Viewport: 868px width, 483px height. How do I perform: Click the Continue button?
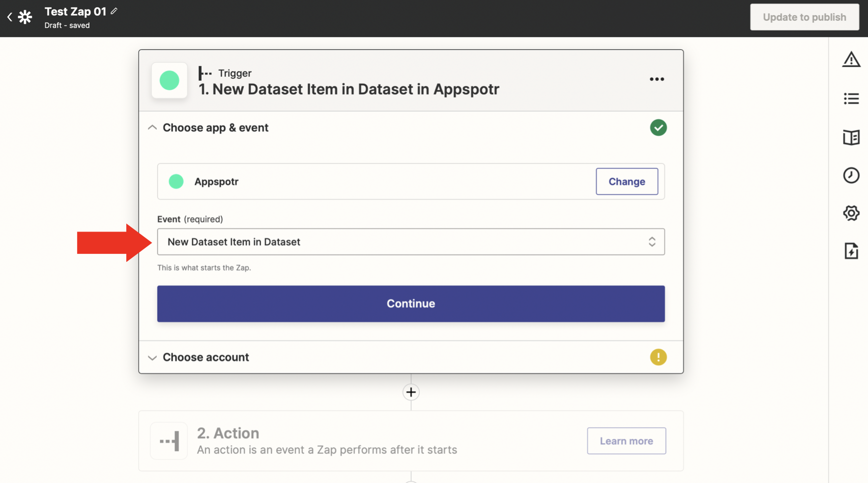coord(411,304)
